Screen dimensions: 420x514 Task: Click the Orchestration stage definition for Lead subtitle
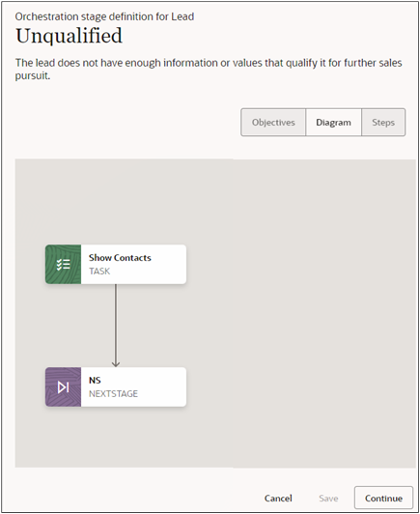(104, 16)
